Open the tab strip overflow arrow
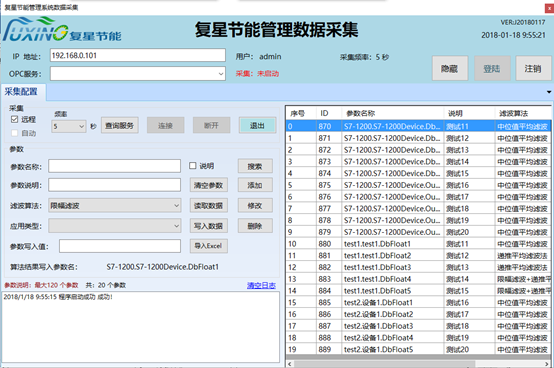 (x=549, y=92)
